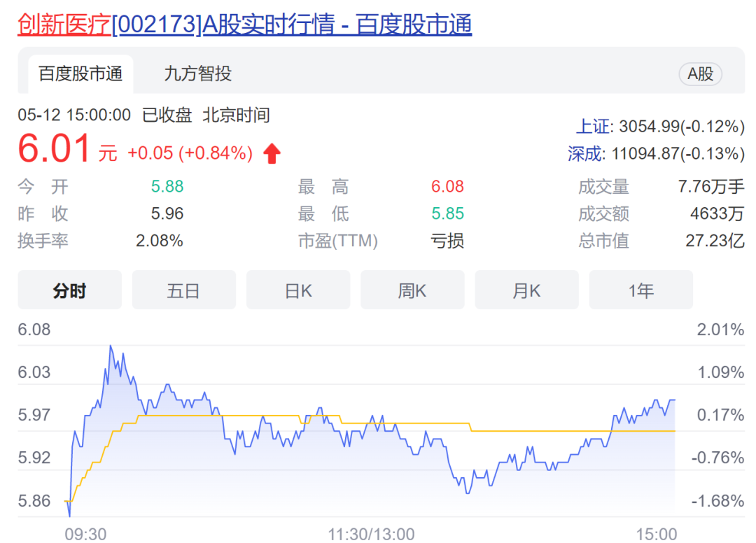Screen dimensions: 756x543
Task: Switch chart to 日K view
Action: (297, 290)
